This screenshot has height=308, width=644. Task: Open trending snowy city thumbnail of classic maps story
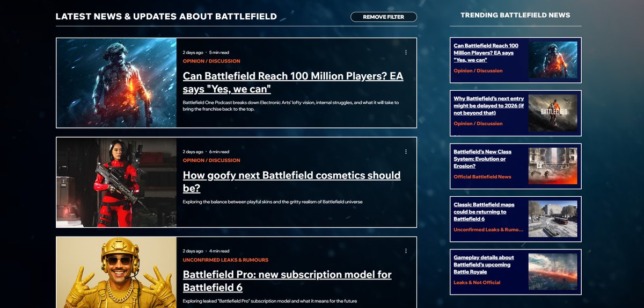coord(553,219)
